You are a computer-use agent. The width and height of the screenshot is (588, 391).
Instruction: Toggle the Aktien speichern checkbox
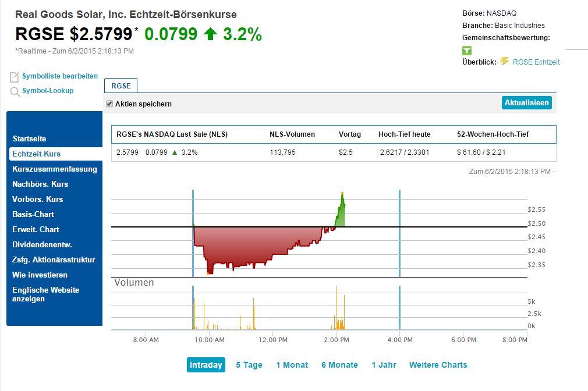[109, 104]
